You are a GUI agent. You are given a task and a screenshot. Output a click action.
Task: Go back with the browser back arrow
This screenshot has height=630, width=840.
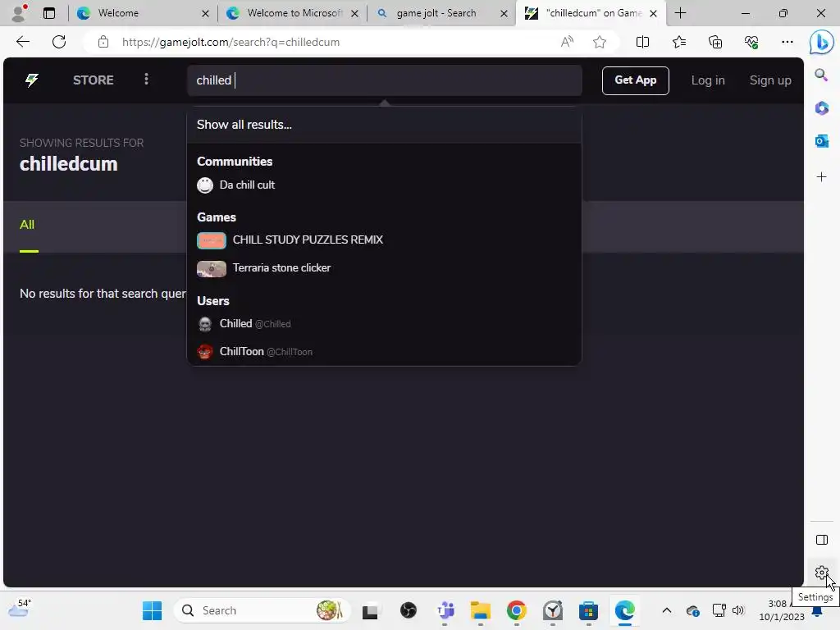click(22, 42)
